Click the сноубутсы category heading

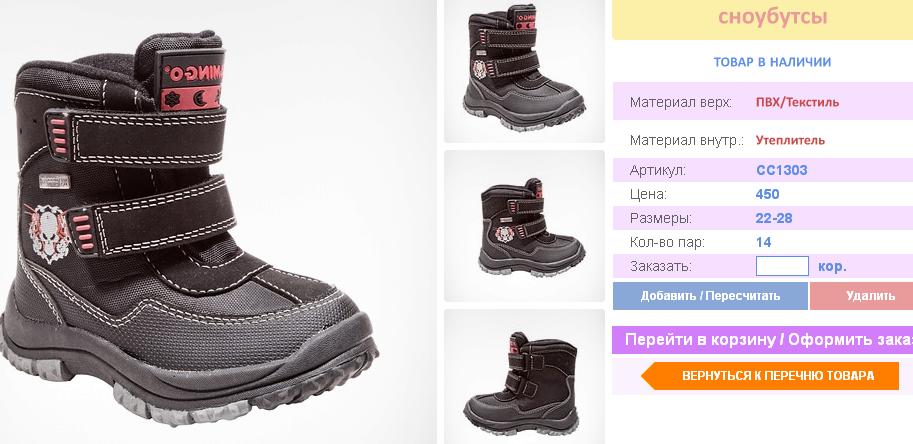tap(773, 16)
